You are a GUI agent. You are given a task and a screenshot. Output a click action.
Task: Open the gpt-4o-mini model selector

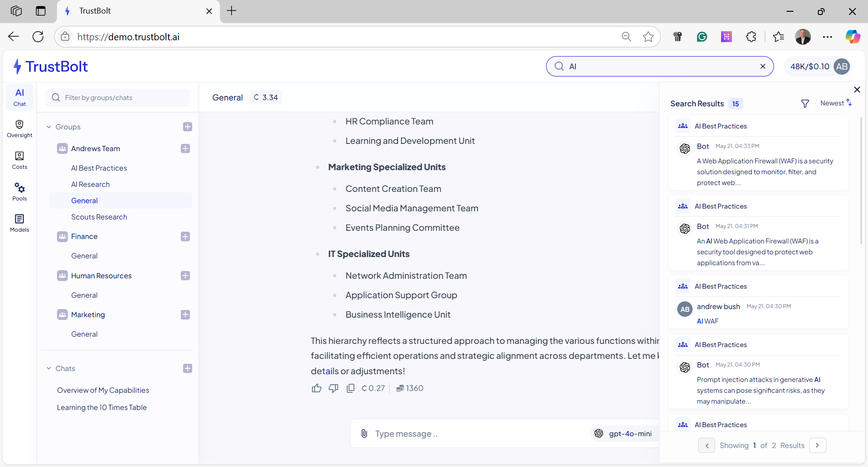click(x=623, y=434)
